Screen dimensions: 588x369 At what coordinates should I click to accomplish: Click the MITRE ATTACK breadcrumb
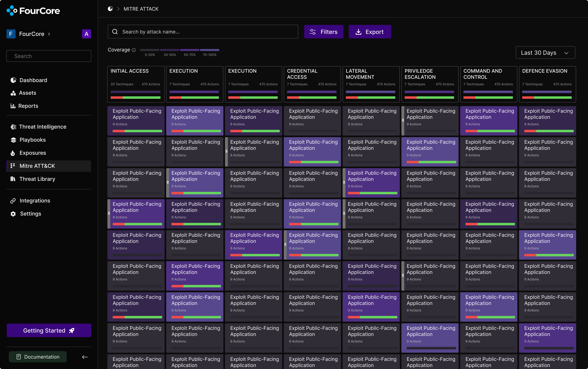[x=141, y=9]
